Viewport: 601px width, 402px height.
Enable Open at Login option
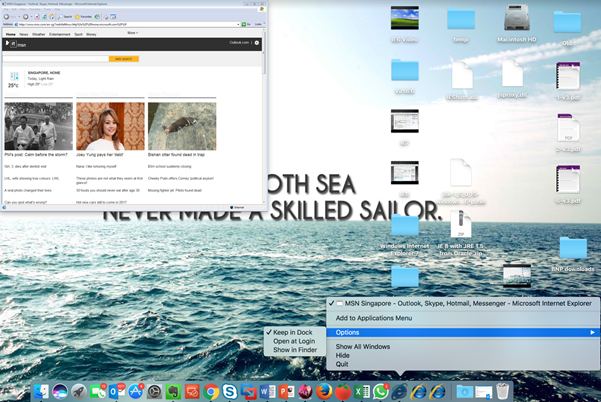[295, 341]
